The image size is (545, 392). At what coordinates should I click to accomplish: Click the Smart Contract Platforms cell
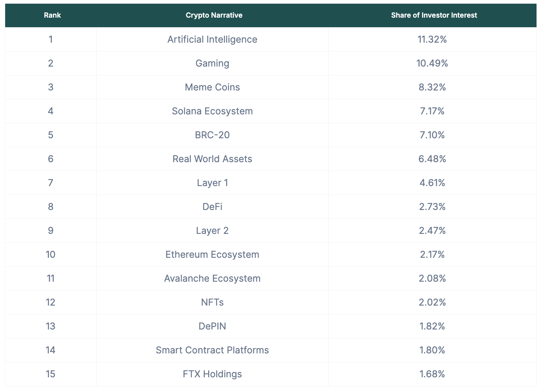(212, 350)
